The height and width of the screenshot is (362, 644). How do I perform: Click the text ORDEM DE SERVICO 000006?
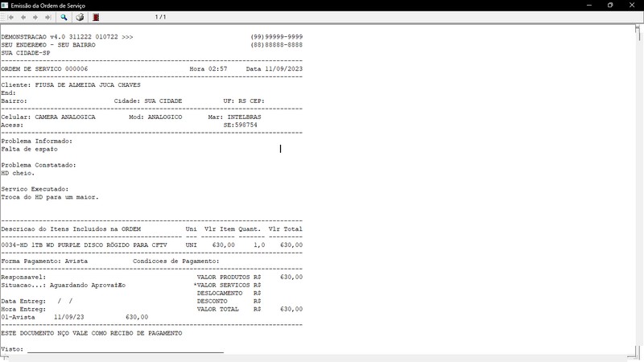(44, 69)
